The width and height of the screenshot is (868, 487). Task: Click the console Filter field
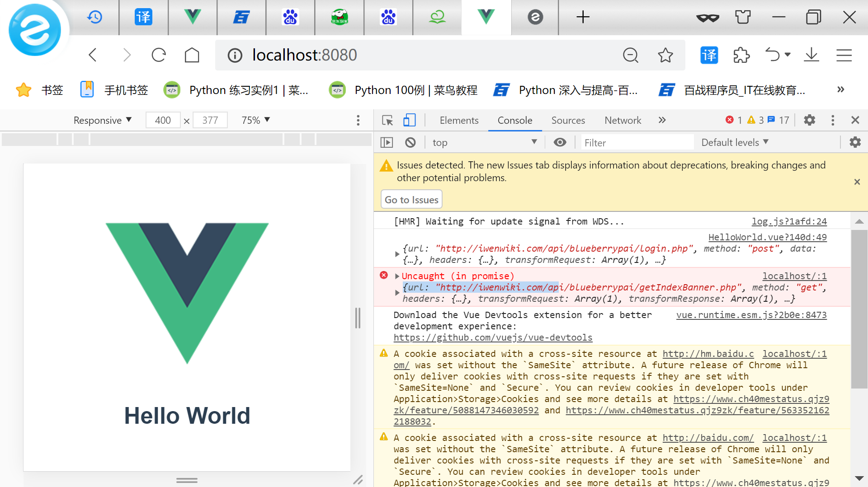click(x=637, y=143)
